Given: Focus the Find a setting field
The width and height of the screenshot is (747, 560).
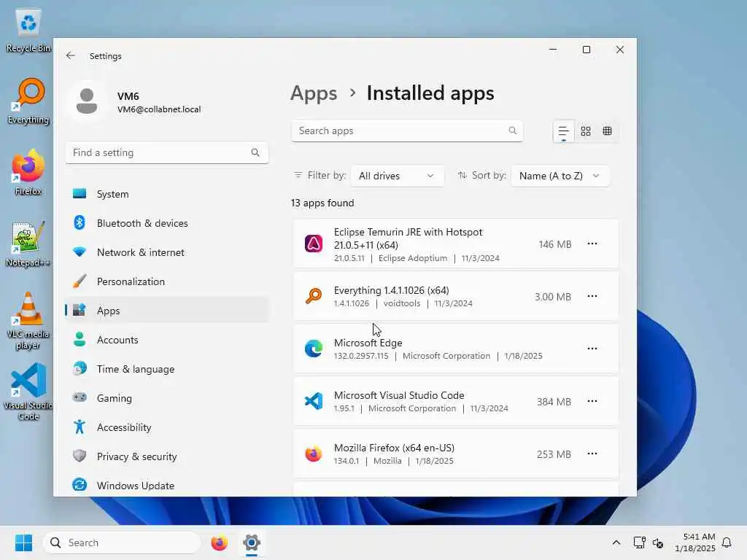Looking at the screenshot, I should point(167,153).
